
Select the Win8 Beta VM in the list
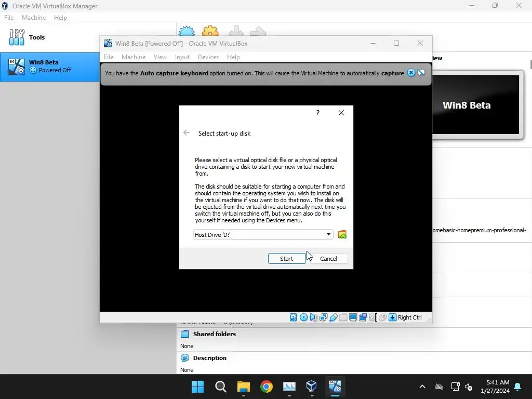pyautogui.click(x=50, y=66)
